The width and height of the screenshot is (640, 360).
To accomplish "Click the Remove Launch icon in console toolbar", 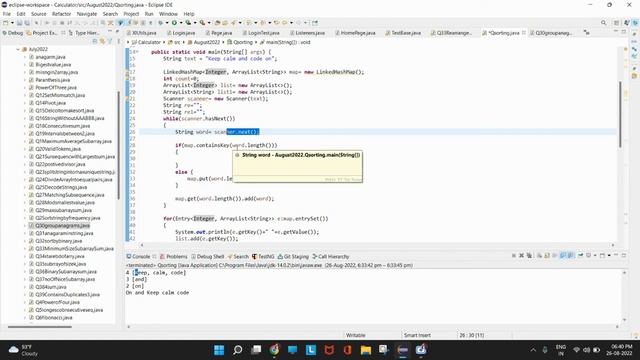I will coord(521,256).
